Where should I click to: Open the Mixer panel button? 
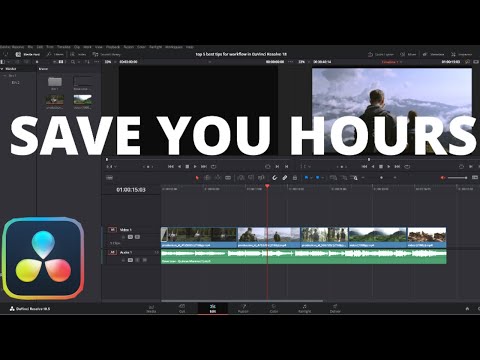coord(409,54)
